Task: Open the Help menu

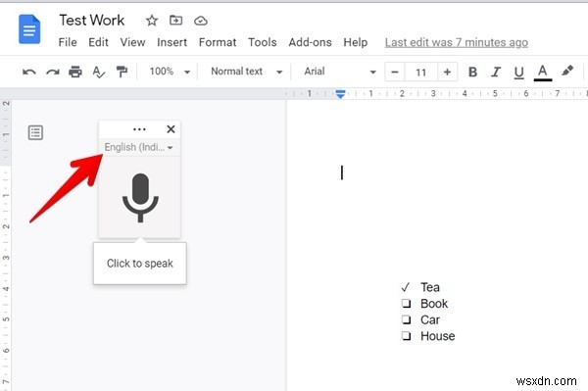Action: tap(356, 42)
